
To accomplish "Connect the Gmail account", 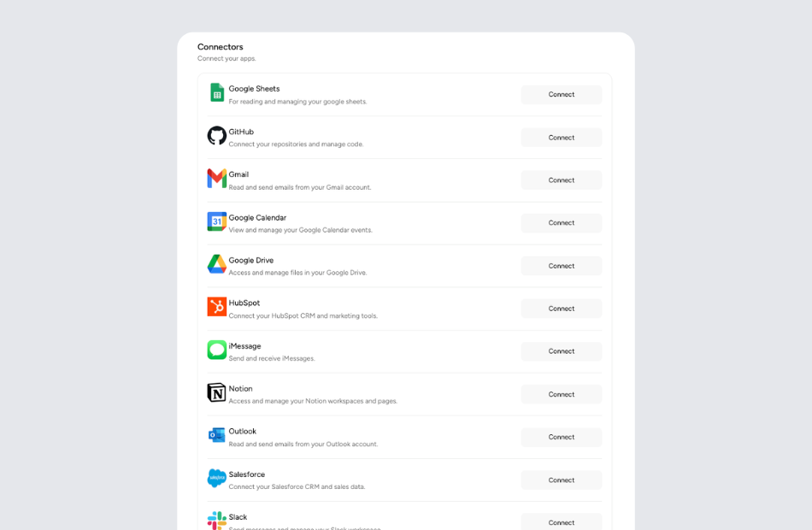I will (561, 180).
